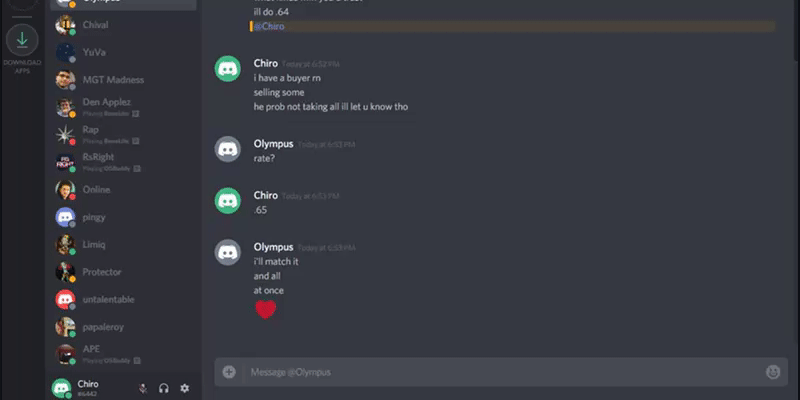Click the Message @Olympus input field
800x400 pixels.
tap(501, 372)
